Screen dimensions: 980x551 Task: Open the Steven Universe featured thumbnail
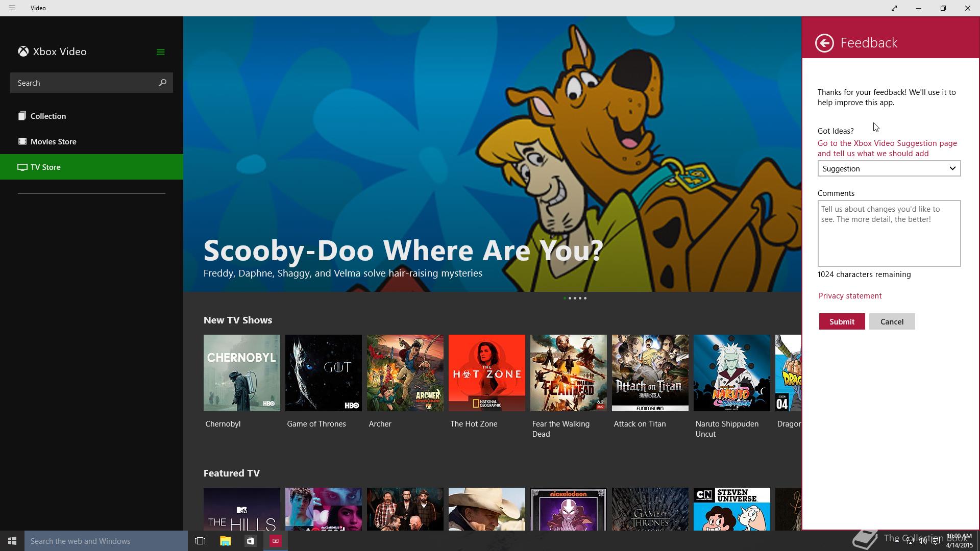point(732,509)
